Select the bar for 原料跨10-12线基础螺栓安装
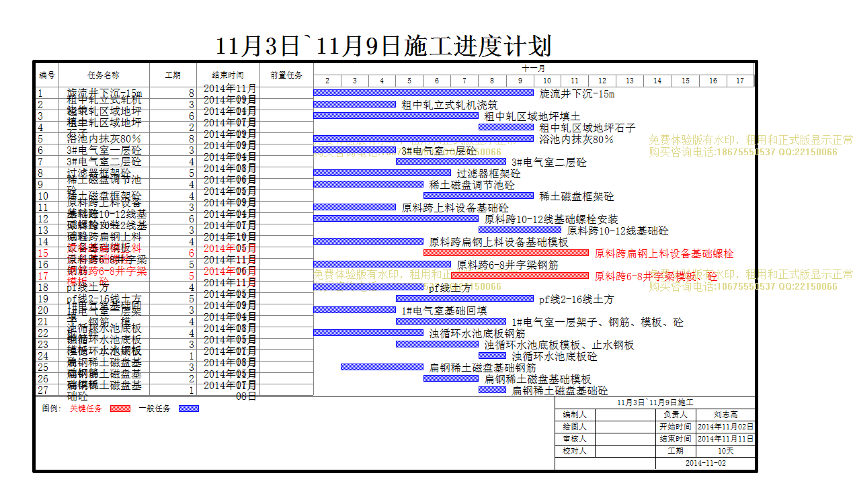Screen dimensions: 853x504 point(396,218)
